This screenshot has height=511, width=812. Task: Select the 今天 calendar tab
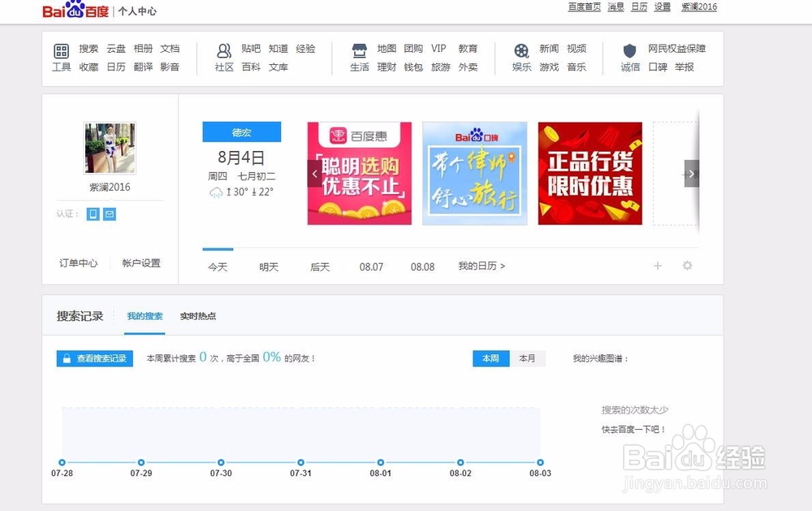218,267
